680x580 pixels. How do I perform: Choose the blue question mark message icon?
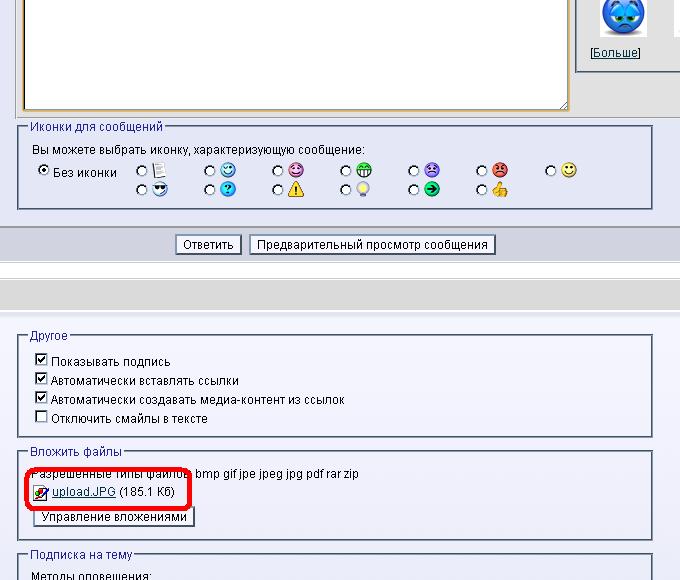(210, 190)
